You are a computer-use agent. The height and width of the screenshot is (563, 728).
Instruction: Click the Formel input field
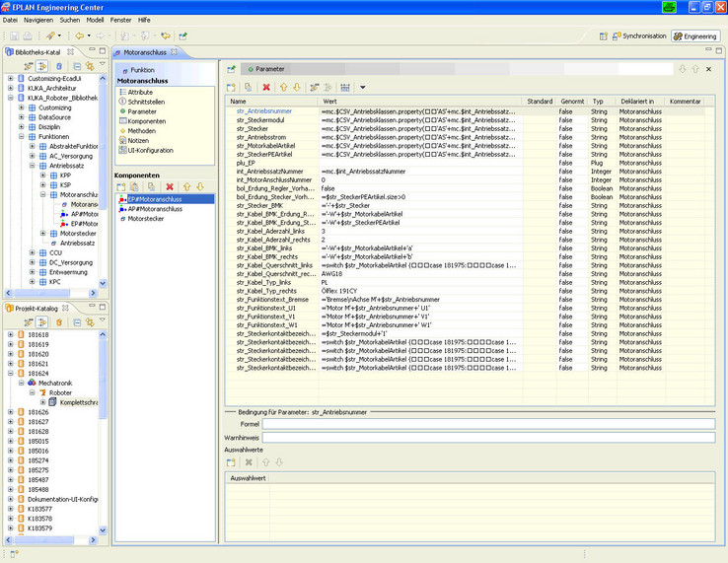tap(488, 424)
